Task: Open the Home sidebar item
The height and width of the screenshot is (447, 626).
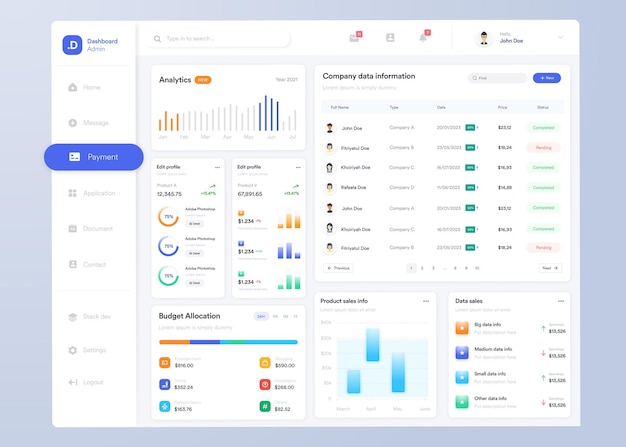Action: pyautogui.click(x=84, y=87)
